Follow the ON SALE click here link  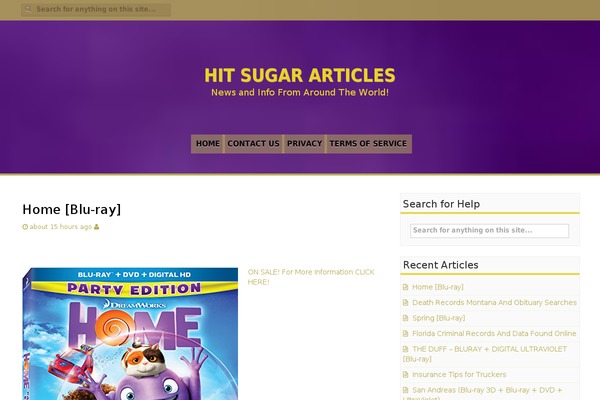coord(311,277)
